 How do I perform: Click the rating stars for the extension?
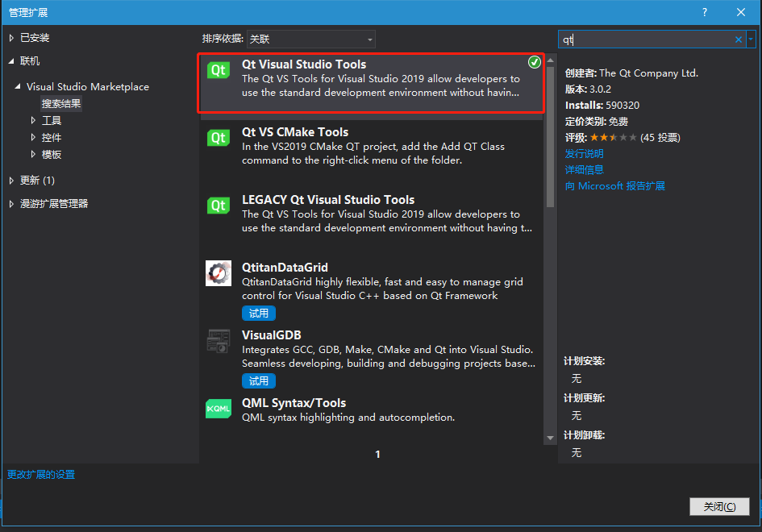(x=614, y=138)
